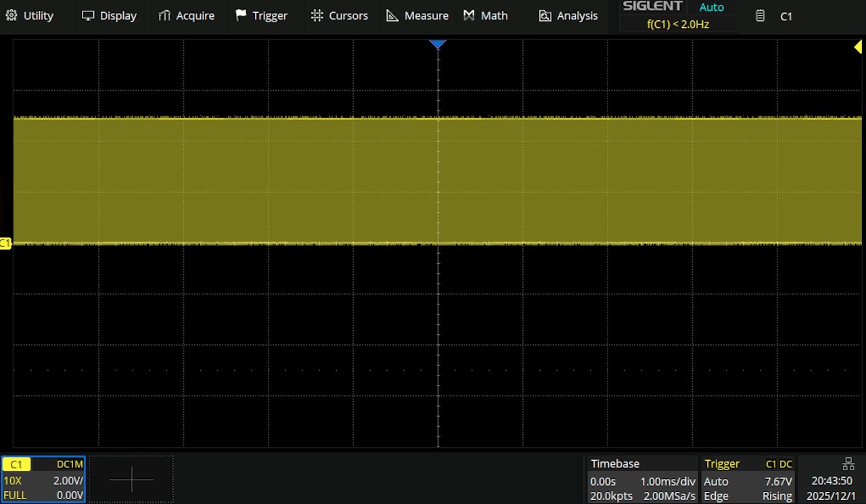Click the C1 ground level marker
Screen dimensions: 866x504
(5, 243)
